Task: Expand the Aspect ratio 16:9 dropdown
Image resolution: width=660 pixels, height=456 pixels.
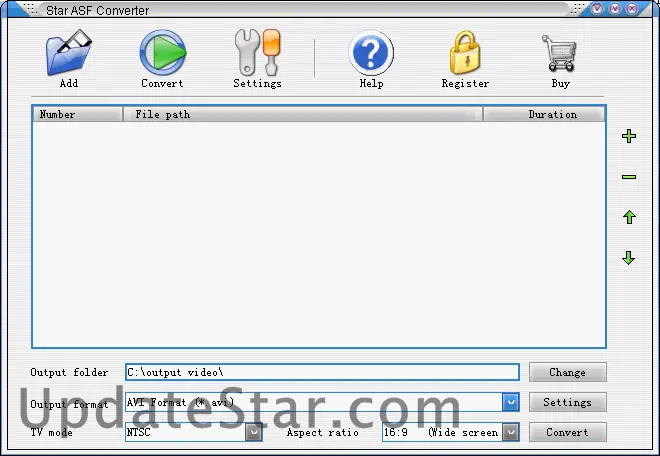Action: point(511,432)
